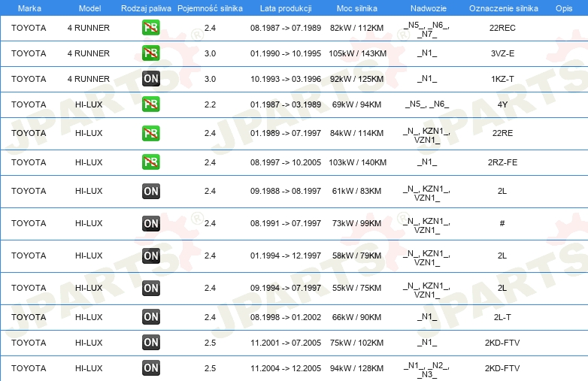Click production years 11.2004 -> 12.2005
588x381 pixels.
tap(286, 368)
